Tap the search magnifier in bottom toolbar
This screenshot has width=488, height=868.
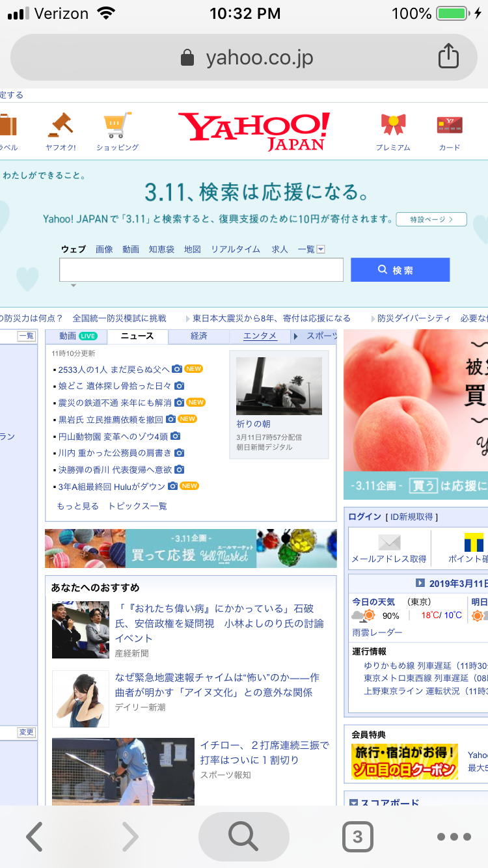243,837
